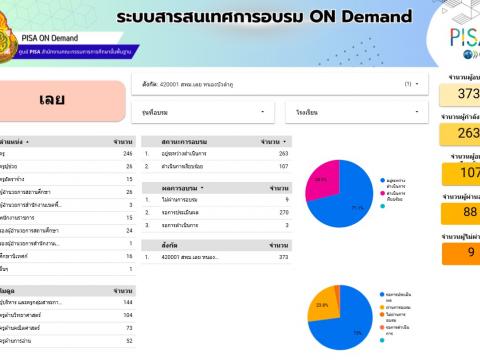Click salmon legend dot of lower pie
The width and height of the screenshot is (480, 360).
click(382, 327)
